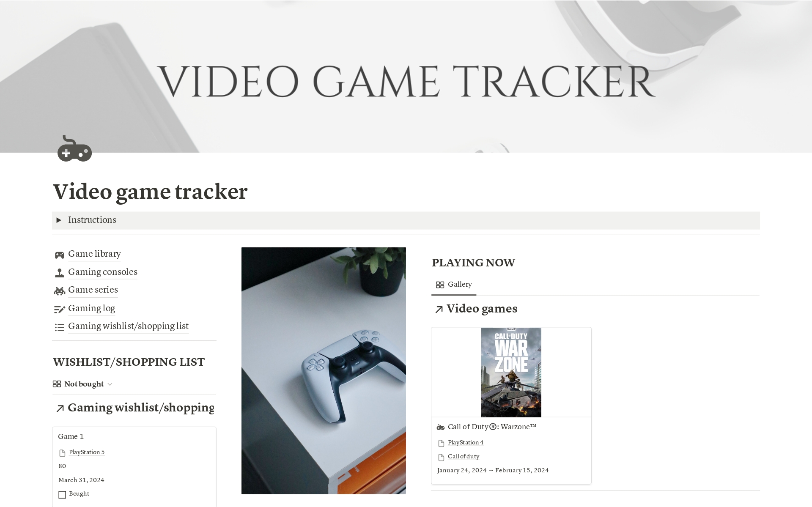
Task: Click the Call of Duty Warzone thumbnail
Action: point(510,372)
